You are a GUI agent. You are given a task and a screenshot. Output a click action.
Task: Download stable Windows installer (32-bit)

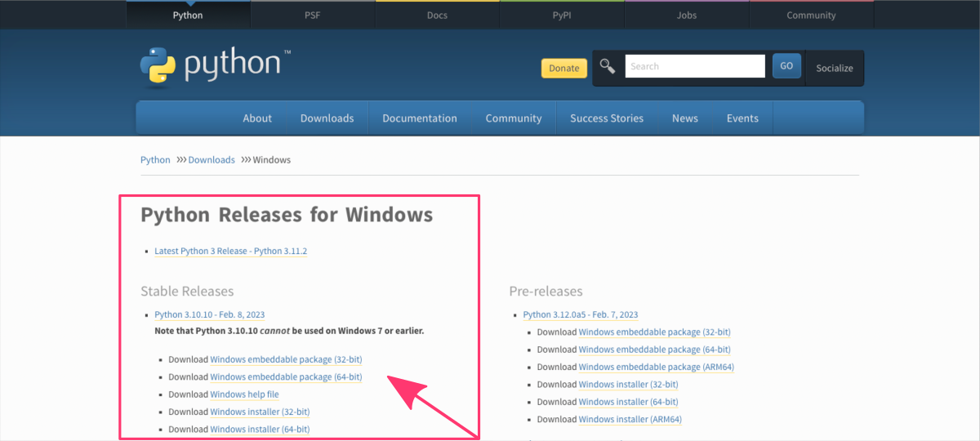pos(260,412)
